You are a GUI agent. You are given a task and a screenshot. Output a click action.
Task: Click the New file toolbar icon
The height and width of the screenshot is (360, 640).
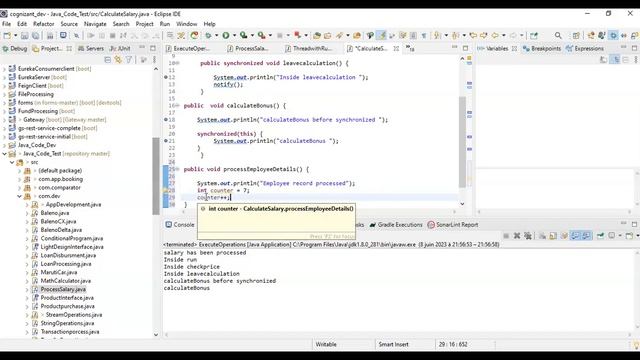click(7, 36)
